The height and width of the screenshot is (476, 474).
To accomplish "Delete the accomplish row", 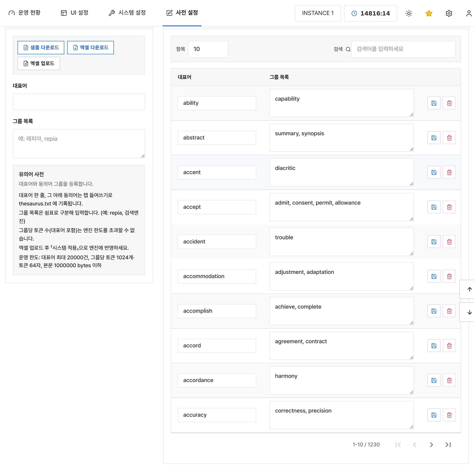I will pos(449,311).
